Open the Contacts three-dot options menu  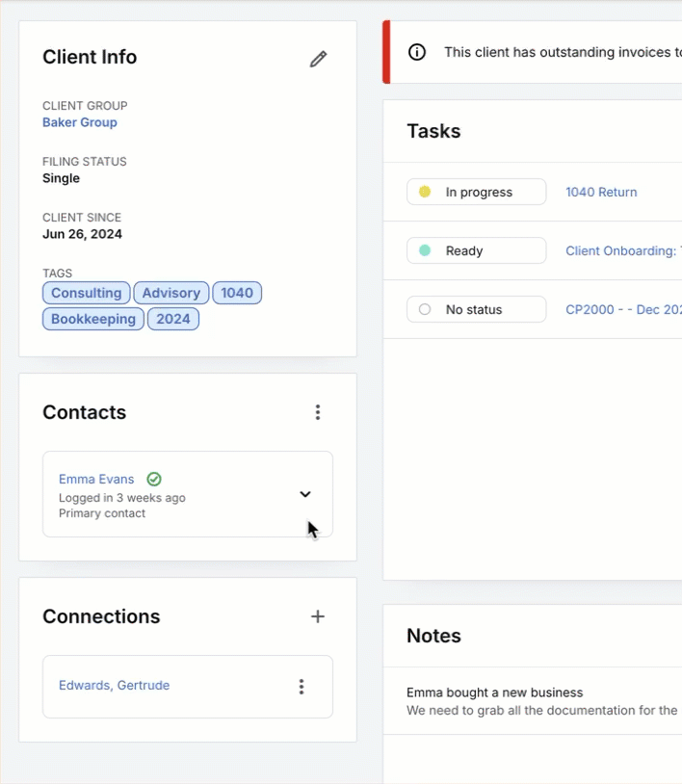(x=318, y=412)
